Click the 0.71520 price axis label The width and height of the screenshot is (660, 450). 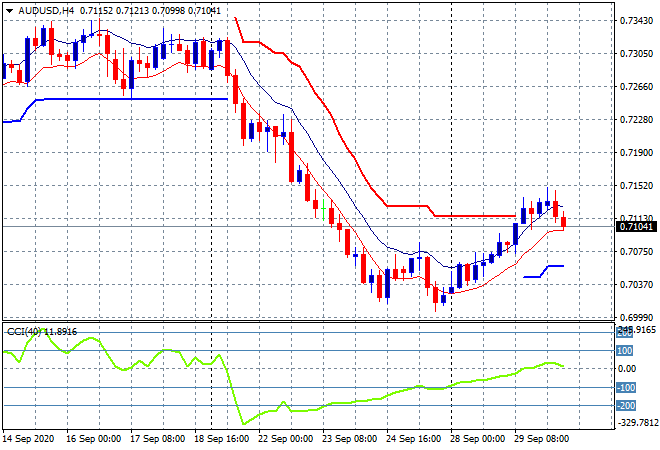pyautogui.click(x=633, y=185)
